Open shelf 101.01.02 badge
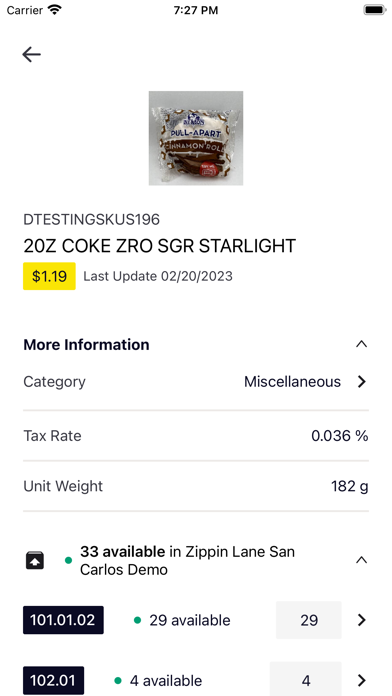The height and width of the screenshot is (696, 392). coord(63,620)
